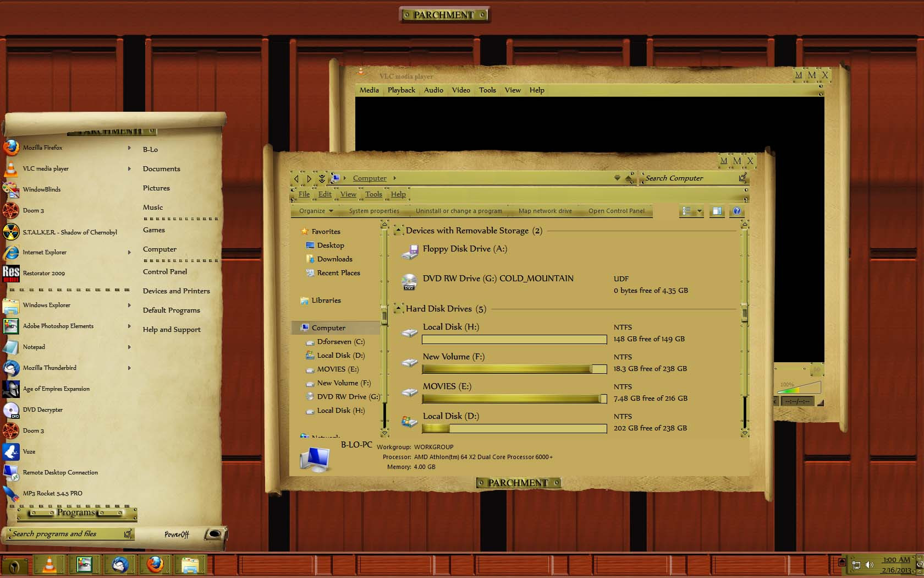Open the address bar previous locations dropdown
This screenshot has height=578, width=924.
617,178
